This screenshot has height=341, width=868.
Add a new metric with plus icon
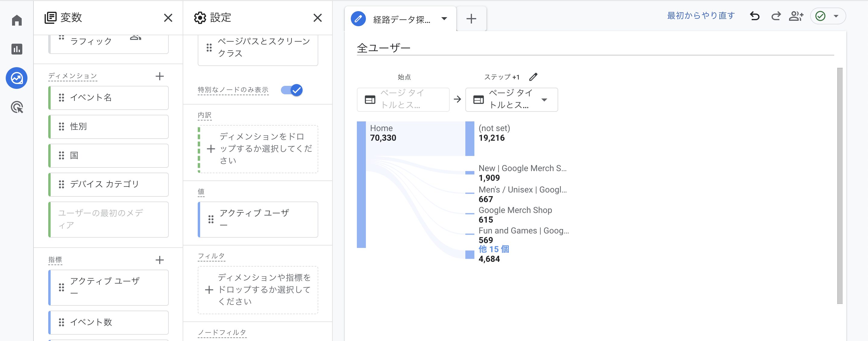point(160,260)
